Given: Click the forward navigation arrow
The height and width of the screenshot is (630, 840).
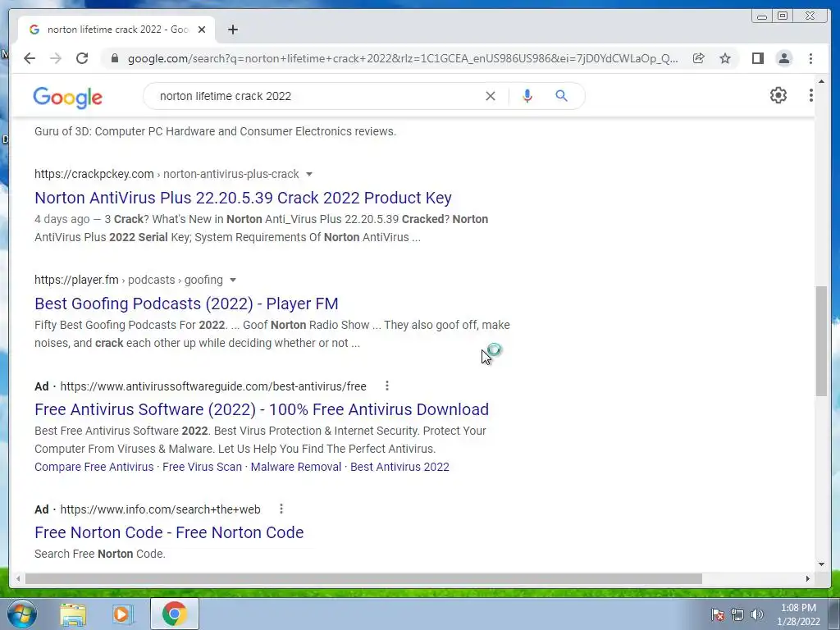Looking at the screenshot, I should (56, 58).
